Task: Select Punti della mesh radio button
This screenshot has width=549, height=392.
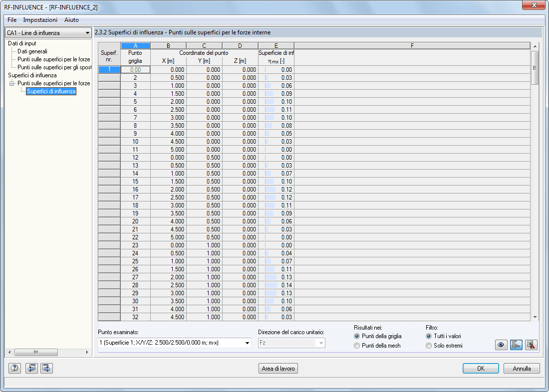Action: (x=357, y=346)
